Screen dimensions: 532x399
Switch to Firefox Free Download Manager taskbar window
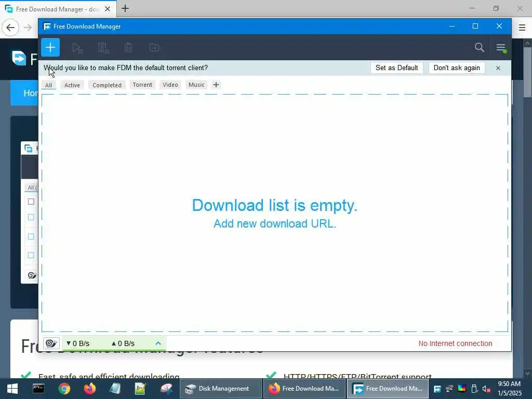304,389
